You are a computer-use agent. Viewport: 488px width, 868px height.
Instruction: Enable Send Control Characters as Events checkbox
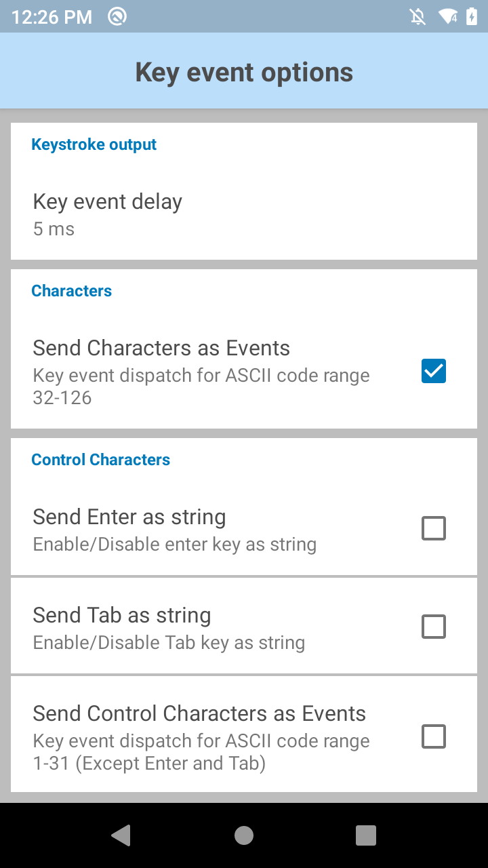[x=434, y=736]
